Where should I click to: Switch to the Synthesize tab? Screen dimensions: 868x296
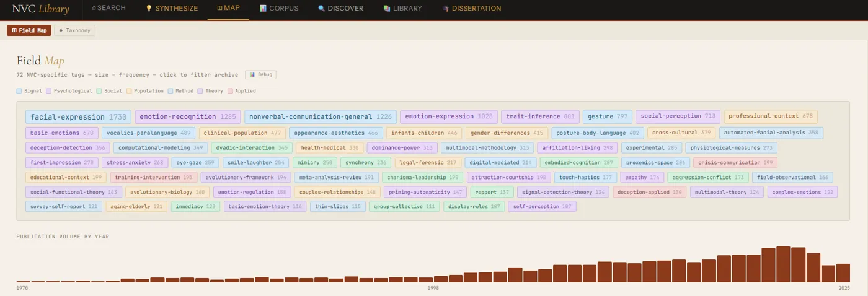point(172,9)
